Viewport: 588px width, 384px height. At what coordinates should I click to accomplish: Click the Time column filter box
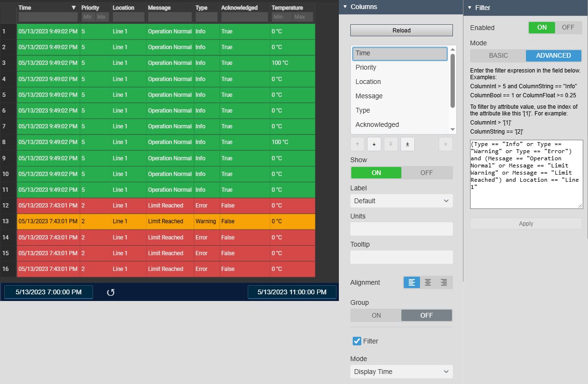(48, 17)
